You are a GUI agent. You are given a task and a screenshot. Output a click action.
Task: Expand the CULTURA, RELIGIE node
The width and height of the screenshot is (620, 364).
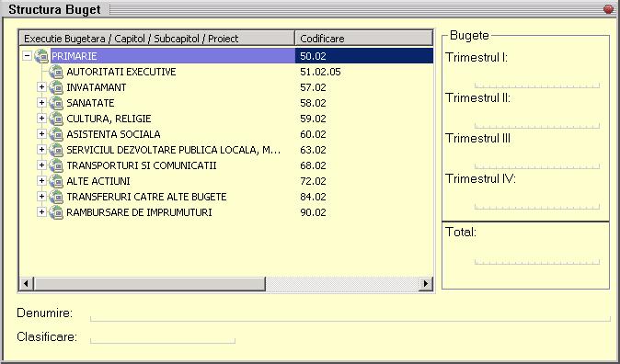41,119
